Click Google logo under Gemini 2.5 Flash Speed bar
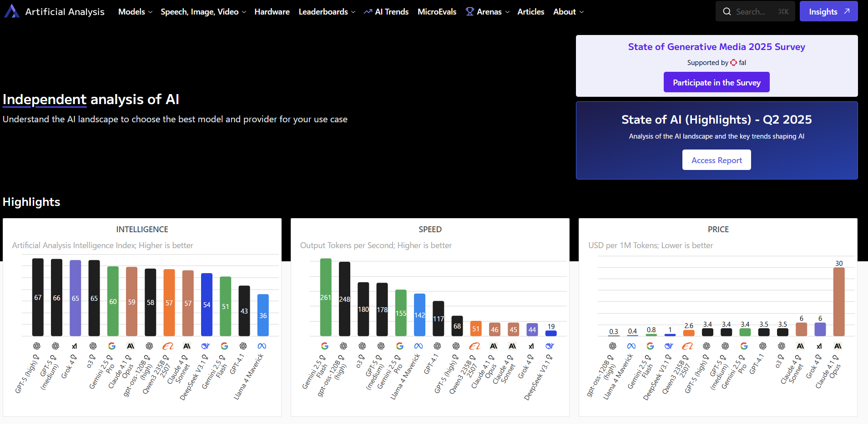This screenshot has width=868, height=424. [x=325, y=346]
